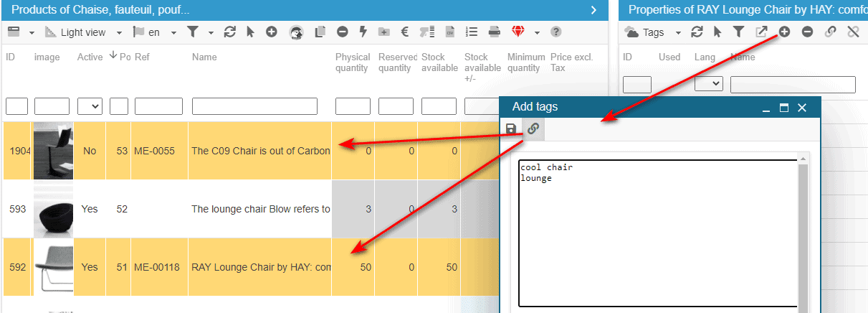Click the delete product minus icon
Image resolution: width=868 pixels, height=313 pixels.
[x=343, y=32]
